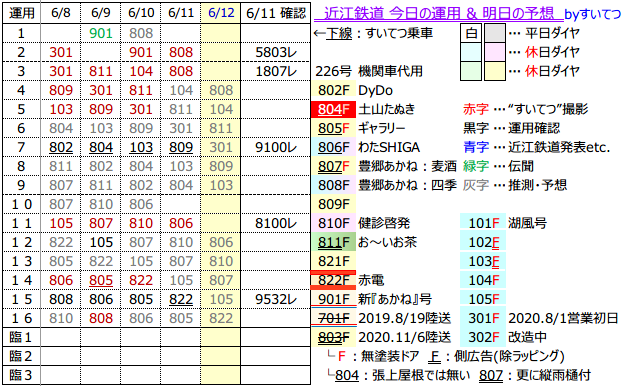
Task: Select row label 臨3
Action: point(21,375)
